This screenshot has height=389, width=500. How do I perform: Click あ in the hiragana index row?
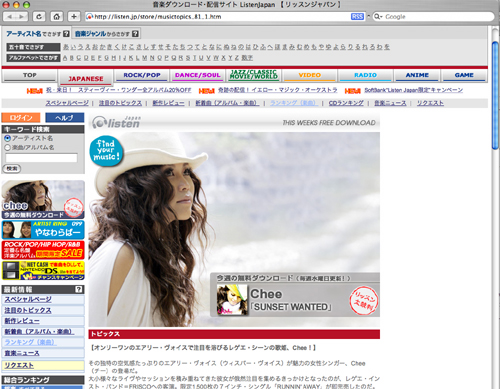(x=66, y=47)
